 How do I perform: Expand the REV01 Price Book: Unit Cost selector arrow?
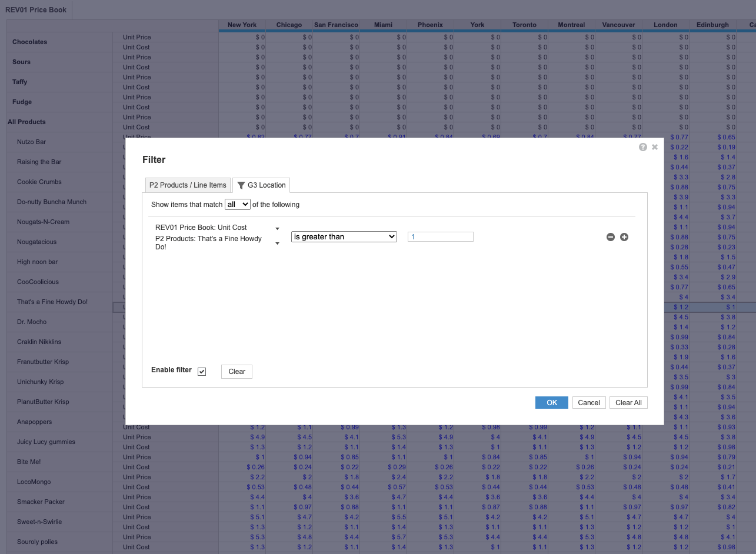click(277, 228)
